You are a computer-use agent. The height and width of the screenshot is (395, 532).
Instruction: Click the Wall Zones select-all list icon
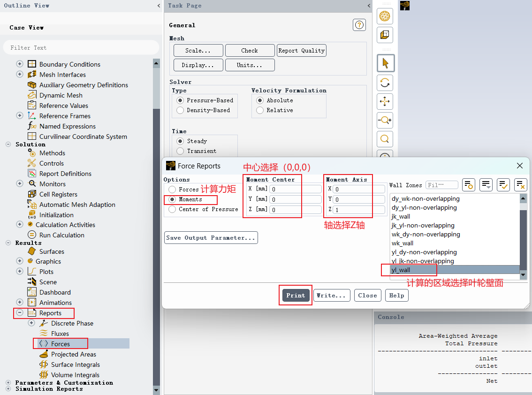pyautogui.click(x=503, y=185)
